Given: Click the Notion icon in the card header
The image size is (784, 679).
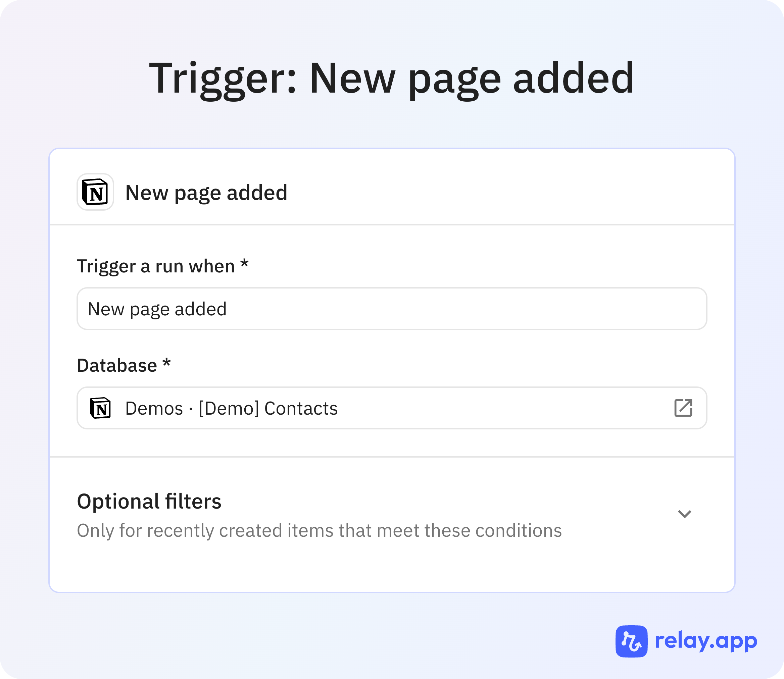Looking at the screenshot, I should (x=95, y=192).
